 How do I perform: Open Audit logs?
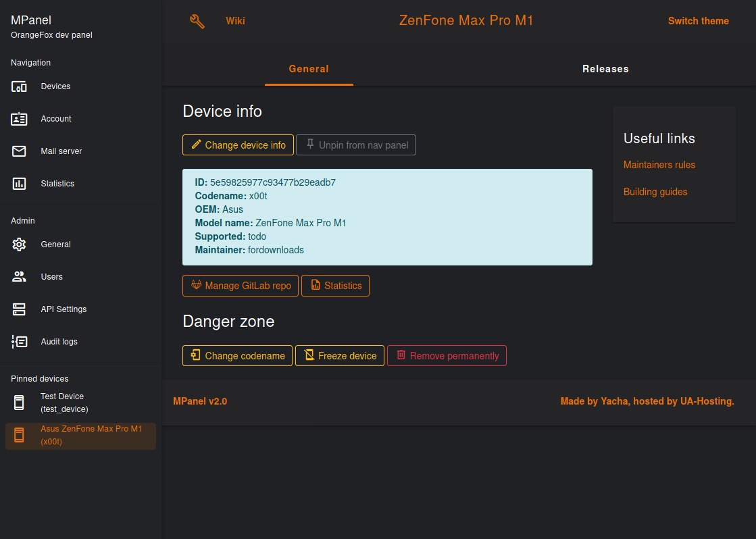click(81, 342)
